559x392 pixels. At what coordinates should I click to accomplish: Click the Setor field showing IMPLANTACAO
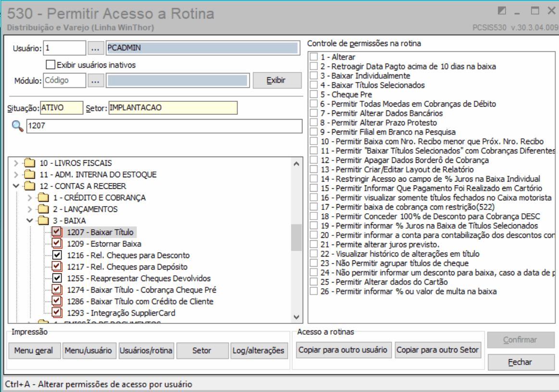point(173,108)
